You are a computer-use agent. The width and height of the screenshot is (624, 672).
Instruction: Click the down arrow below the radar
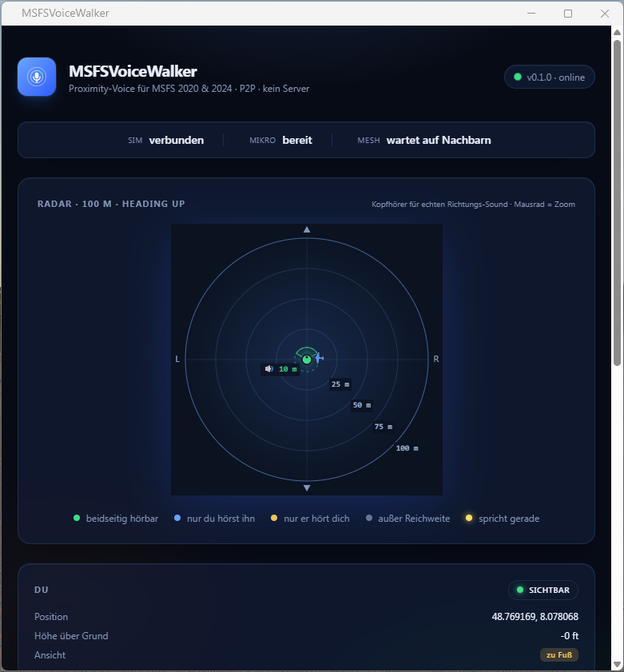[x=307, y=488]
